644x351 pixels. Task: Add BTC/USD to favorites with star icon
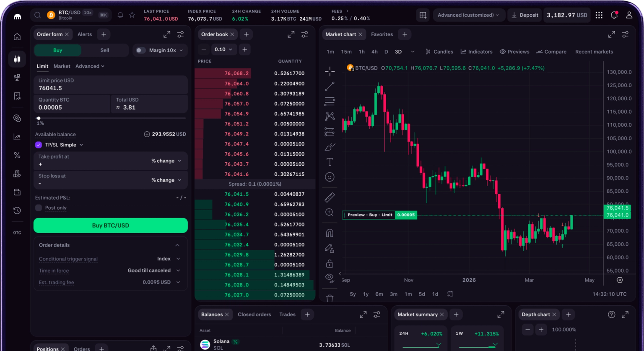click(132, 15)
